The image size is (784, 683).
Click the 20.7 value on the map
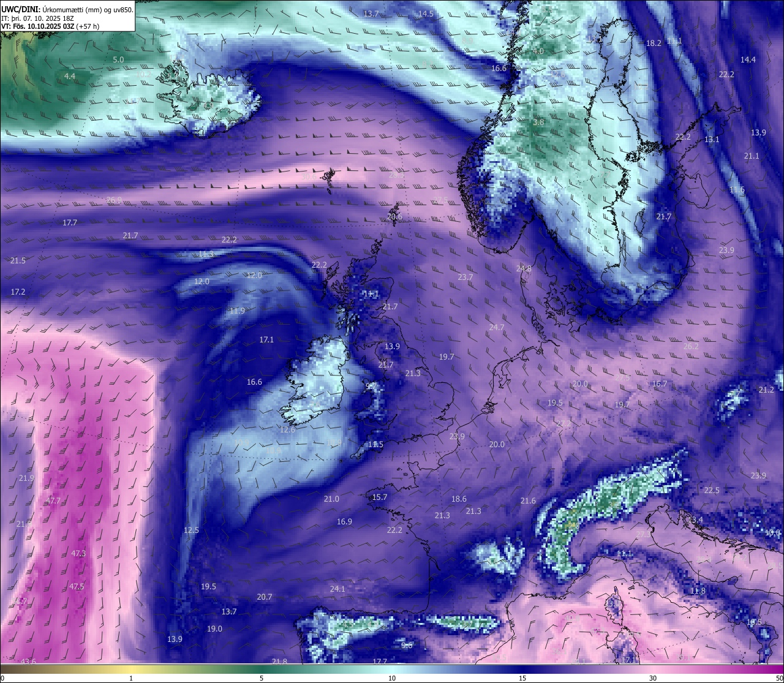point(264,597)
